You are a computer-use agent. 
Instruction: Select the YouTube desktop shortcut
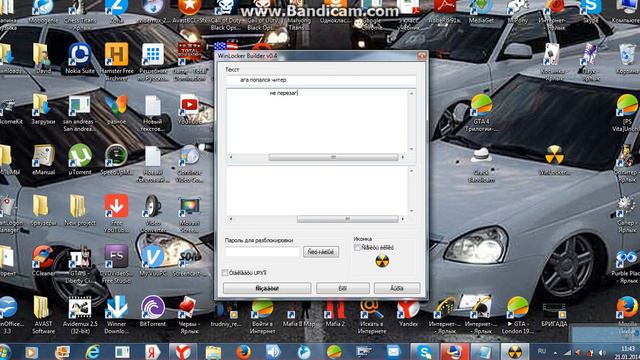pyautogui.click(x=189, y=109)
